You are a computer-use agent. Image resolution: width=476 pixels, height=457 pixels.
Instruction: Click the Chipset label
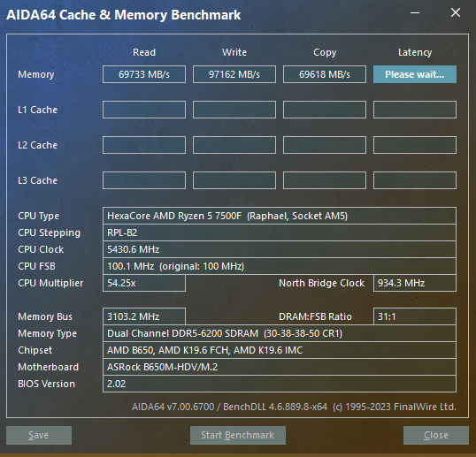click(x=35, y=351)
